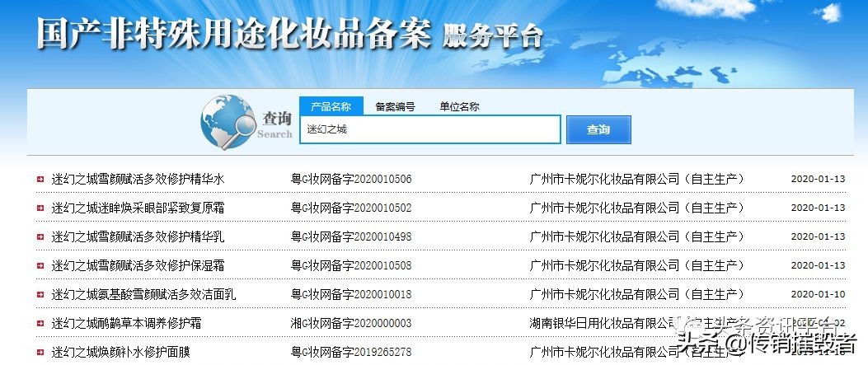Click the blue 查询 button
The image size is (868, 365).
(x=598, y=129)
